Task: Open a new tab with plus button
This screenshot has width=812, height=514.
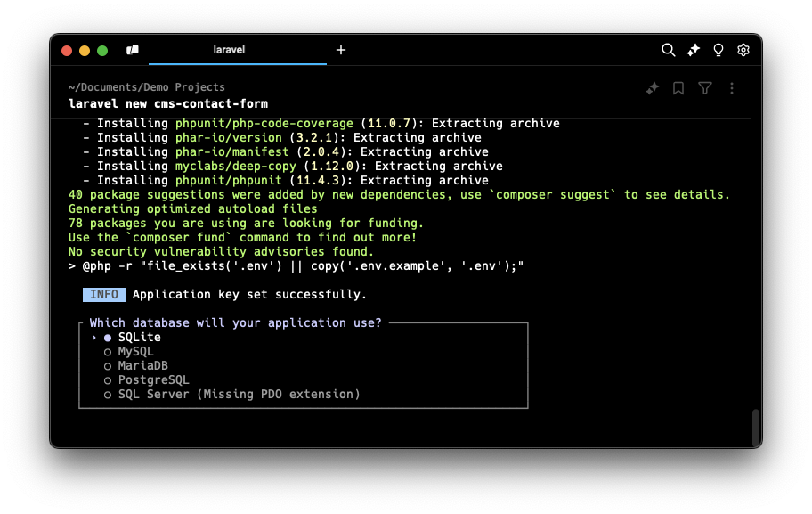Action: [x=340, y=51]
